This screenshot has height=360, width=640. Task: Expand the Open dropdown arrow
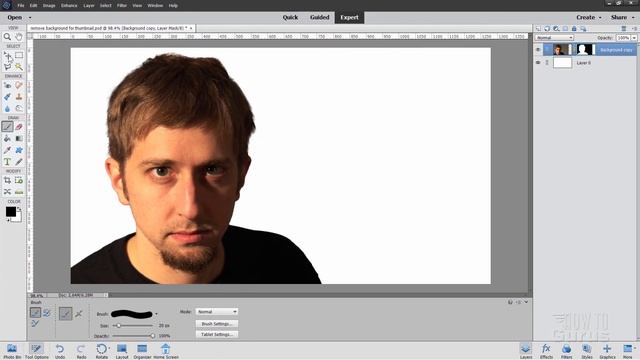click(30, 18)
